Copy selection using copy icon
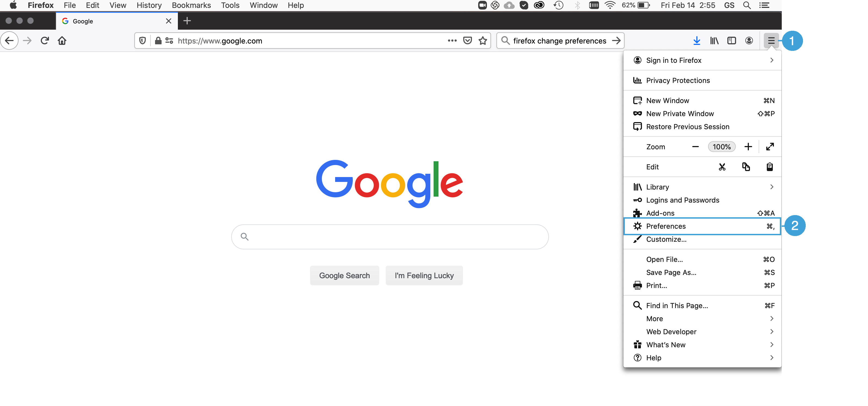 pos(746,167)
